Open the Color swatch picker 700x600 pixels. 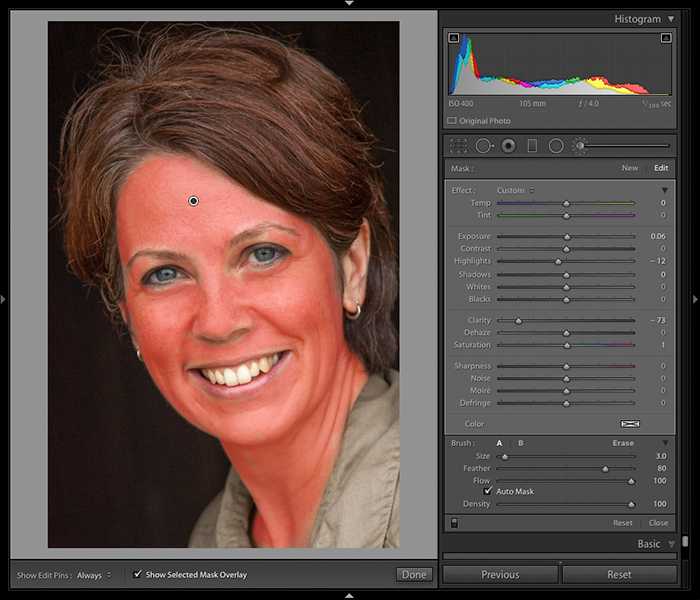(x=630, y=424)
